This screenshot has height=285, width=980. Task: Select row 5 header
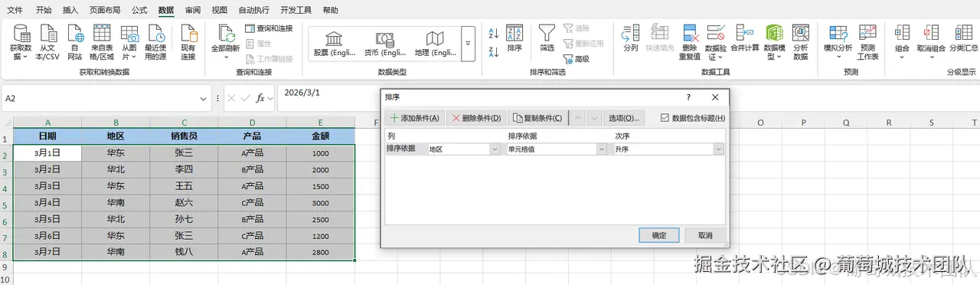tap(6, 204)
